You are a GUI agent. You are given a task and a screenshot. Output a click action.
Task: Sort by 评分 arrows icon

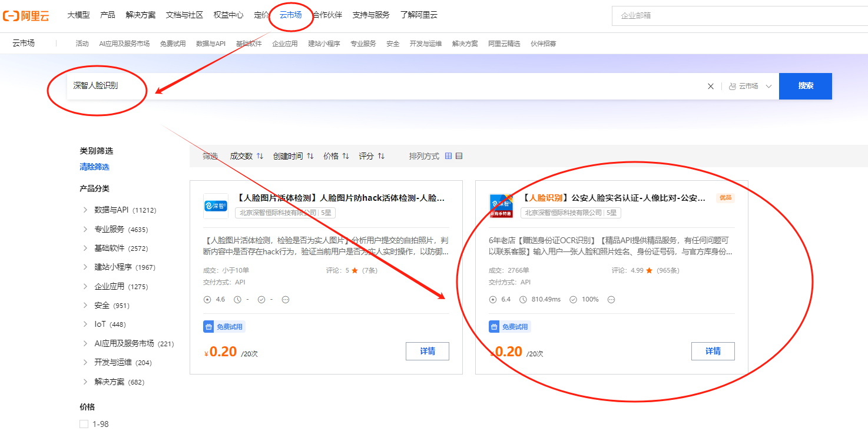click(381, 156)
